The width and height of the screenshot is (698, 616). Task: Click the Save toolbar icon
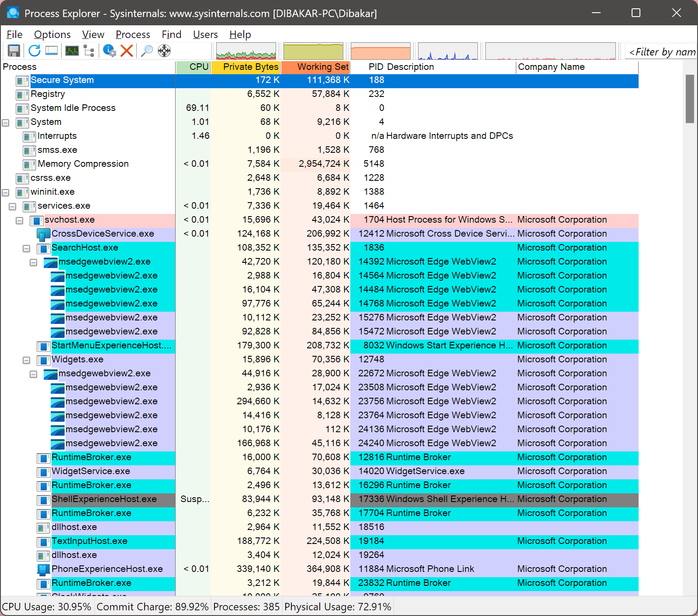pyautogui.click(x=14, y=51)
